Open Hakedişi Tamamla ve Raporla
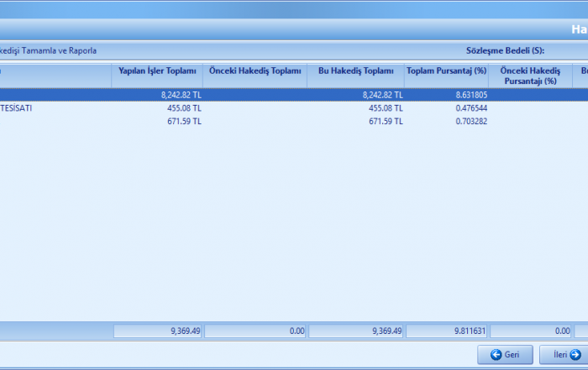This screenshot has width=588, height=370. coord(48,50)
